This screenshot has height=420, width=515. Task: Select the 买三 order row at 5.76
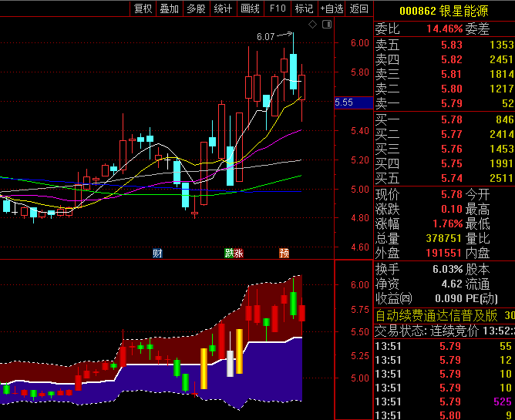445,149
